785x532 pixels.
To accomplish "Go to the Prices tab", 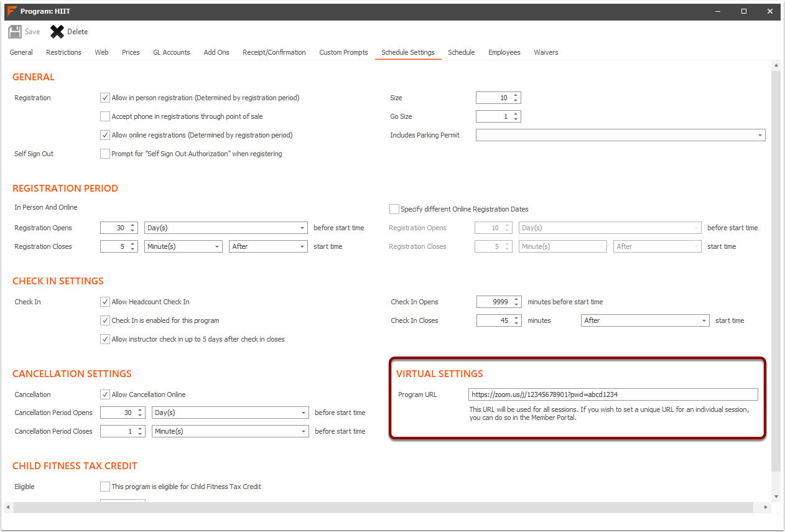I will 131,52.
